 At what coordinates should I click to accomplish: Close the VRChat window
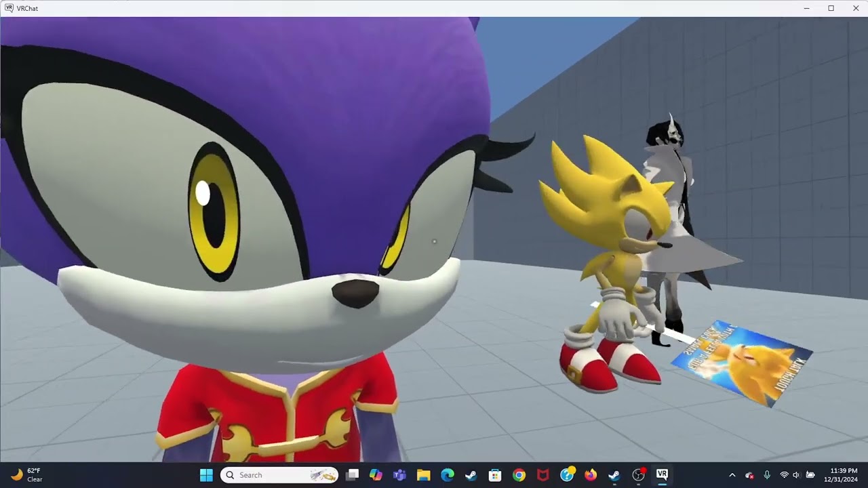pos(855,8)
